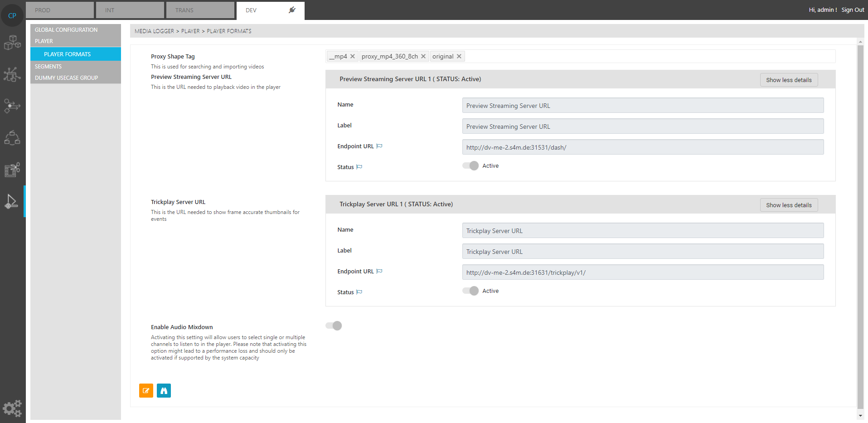Toggle the Enable Audio Mixdown switch
This screenshot has height=423, width=868.
tap(334, 326)
